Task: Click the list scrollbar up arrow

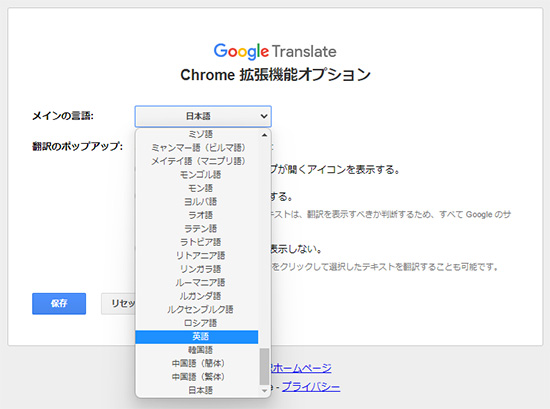Action: [x=264, y=135]
